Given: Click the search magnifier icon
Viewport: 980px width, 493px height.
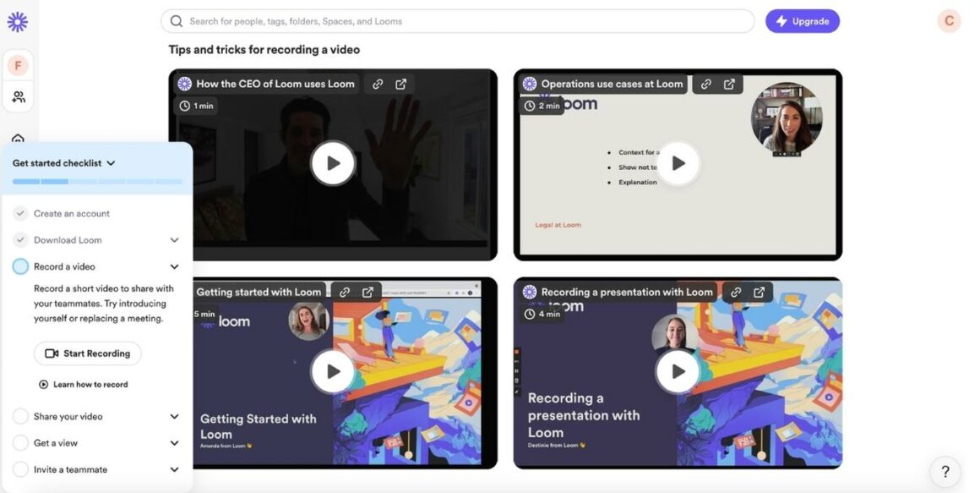Looking at the screenshot, I should 177,21.
